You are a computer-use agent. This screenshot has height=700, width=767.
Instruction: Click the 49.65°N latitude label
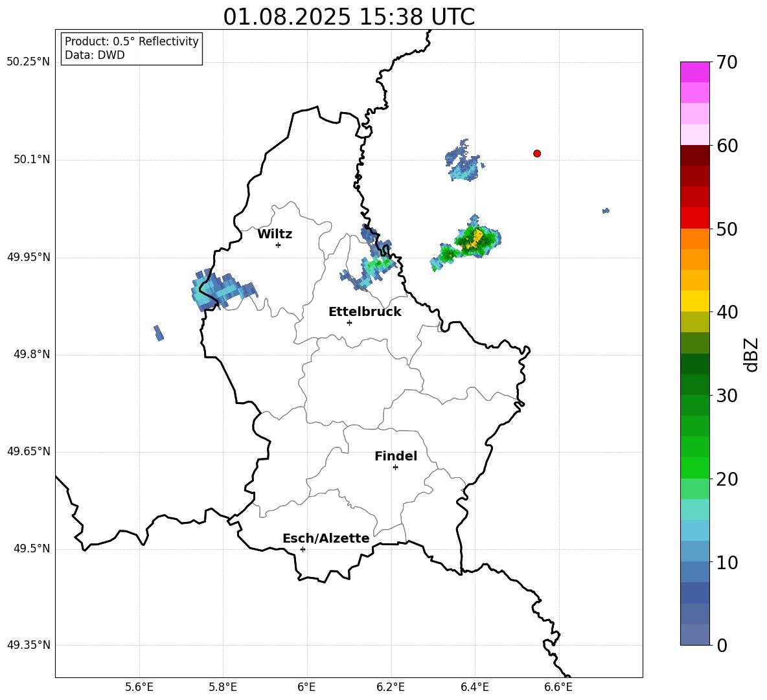pos(29,451)
